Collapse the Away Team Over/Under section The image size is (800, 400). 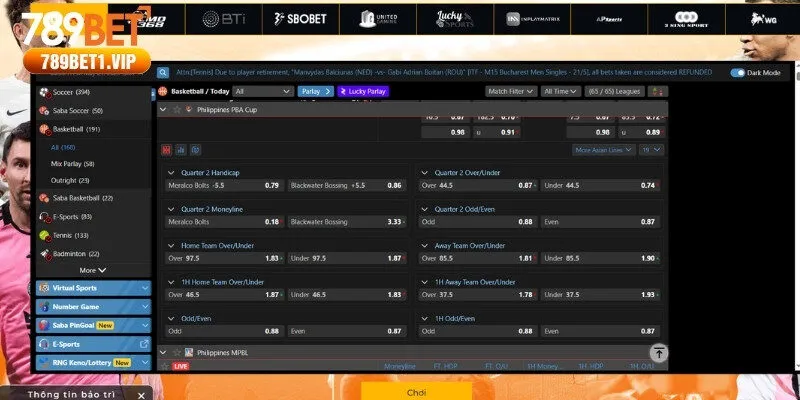pyautogui.click(x=424, y=246)
